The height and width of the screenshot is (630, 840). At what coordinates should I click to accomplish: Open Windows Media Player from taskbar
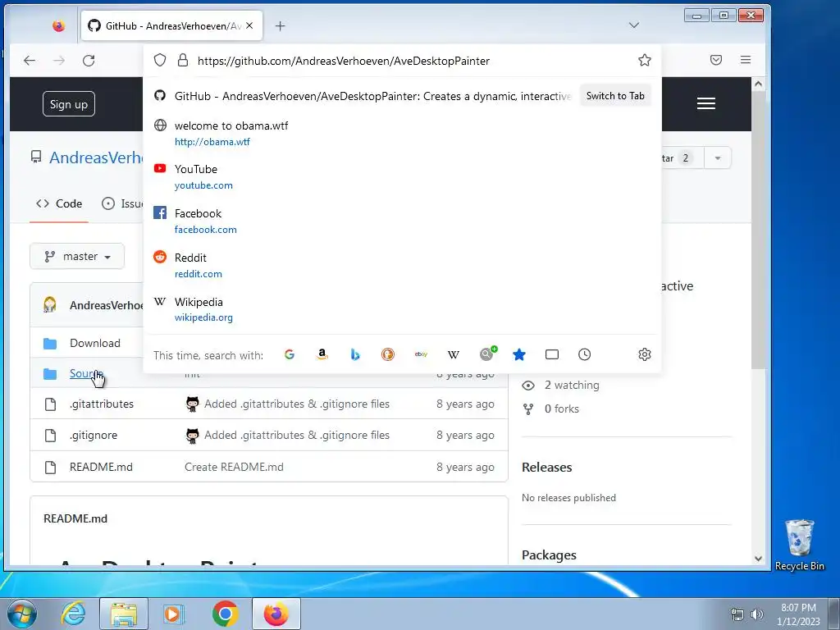[174, 614]
